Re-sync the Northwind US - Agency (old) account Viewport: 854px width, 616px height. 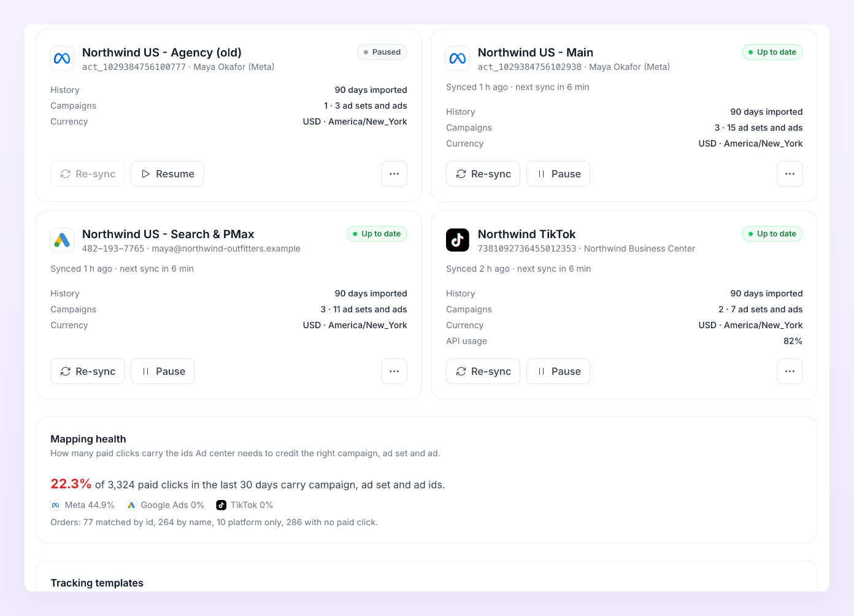(x=88, y=174)
